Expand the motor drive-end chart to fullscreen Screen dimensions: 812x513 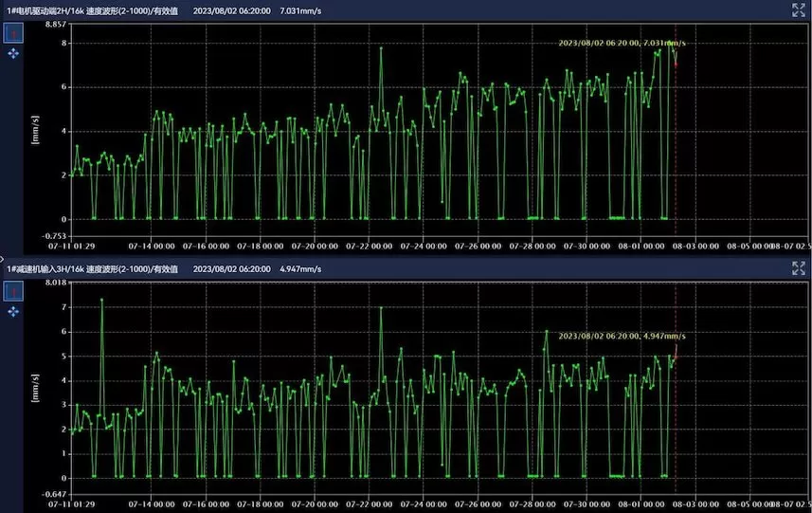(x=798, y=9)
